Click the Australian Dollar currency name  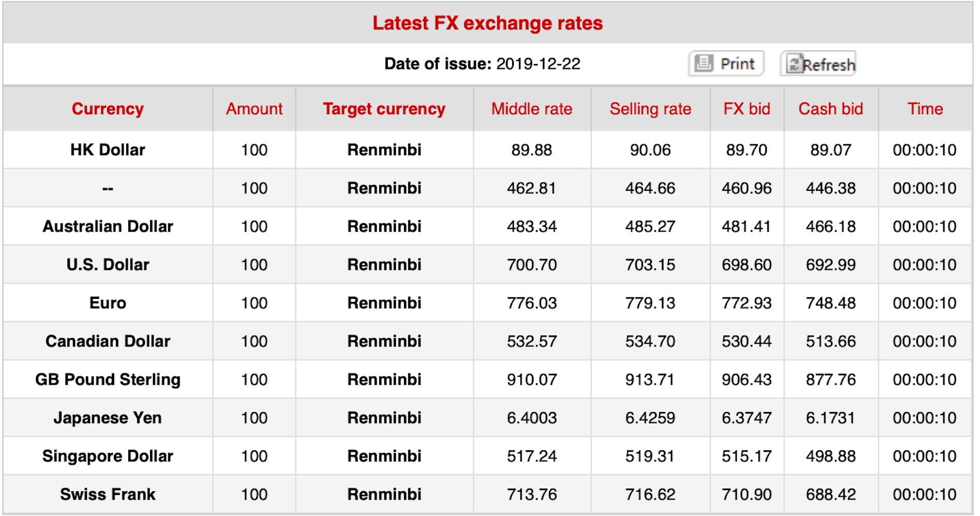pyautogui.click(x=108, y=226)
